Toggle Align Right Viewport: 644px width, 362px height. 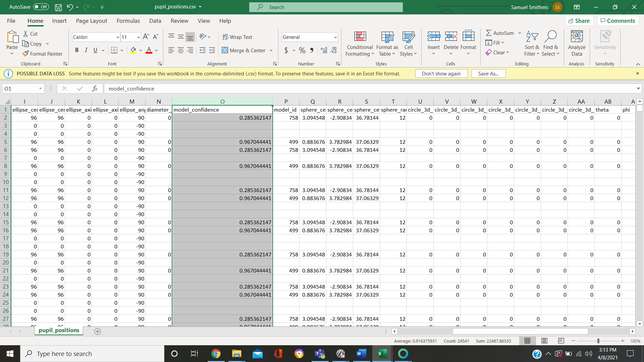(190, 50)
